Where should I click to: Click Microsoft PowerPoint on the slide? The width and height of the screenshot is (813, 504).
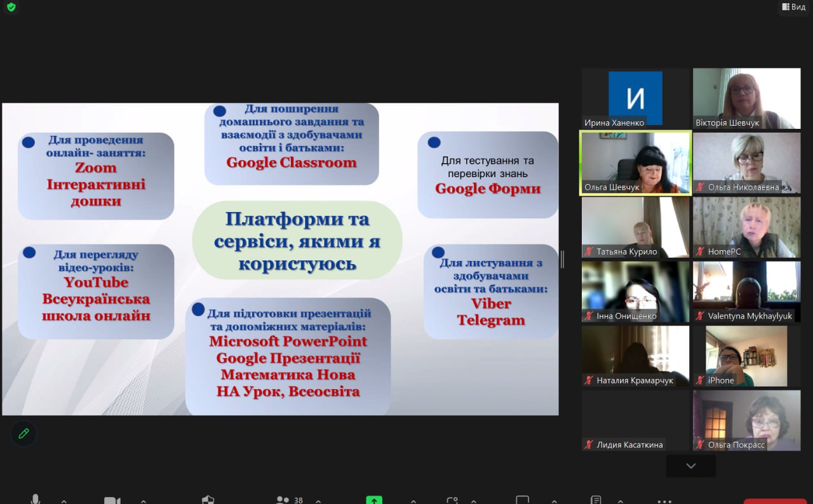click(288, 342)
